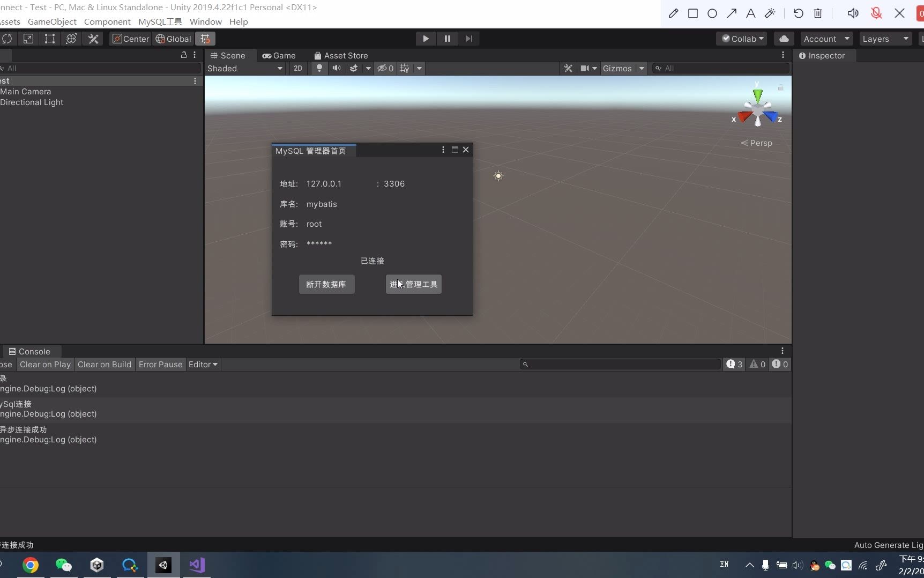Open the Component menu

click(x=107, y=21)
